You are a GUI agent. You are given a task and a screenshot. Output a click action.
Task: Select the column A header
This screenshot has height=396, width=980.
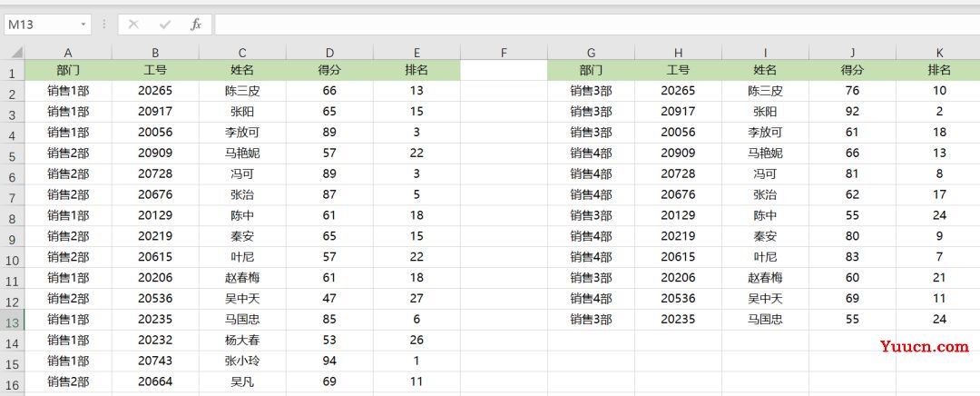pos(68,53)
